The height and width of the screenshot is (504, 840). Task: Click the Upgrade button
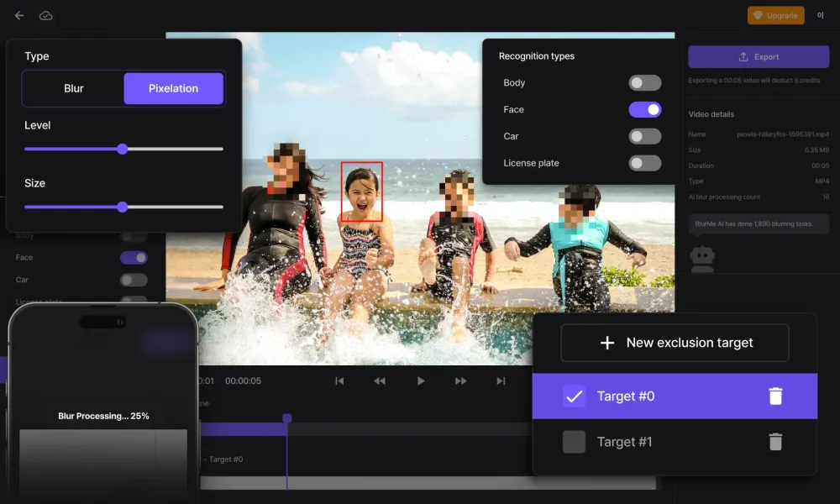click(x=775, y=15)
